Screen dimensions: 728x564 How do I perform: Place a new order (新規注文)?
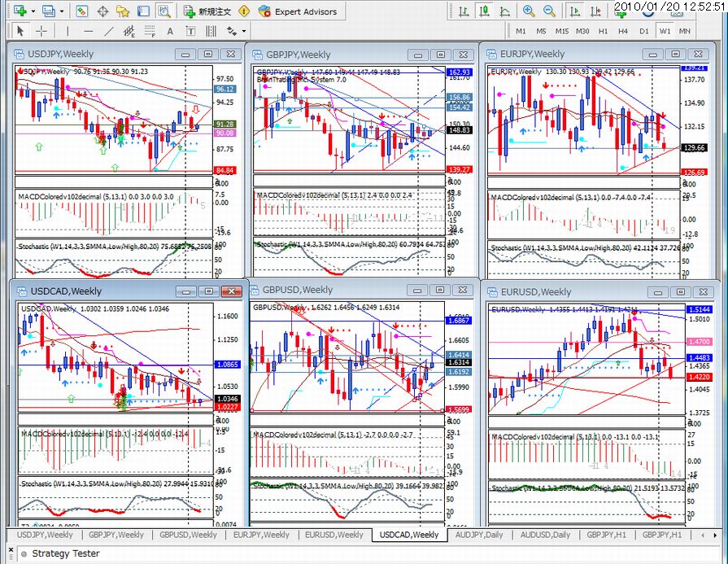(207, 11)
